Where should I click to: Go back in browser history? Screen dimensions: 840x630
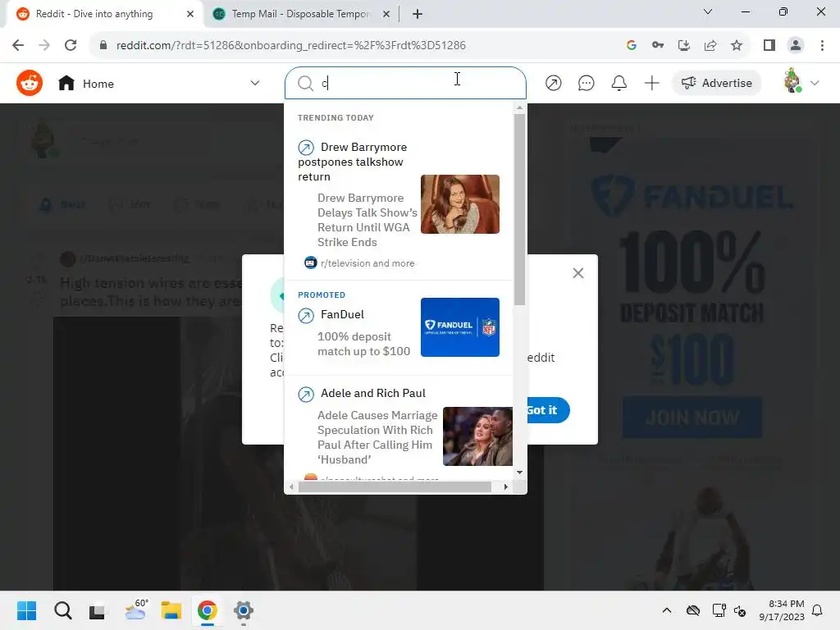(x=18, y=45)
